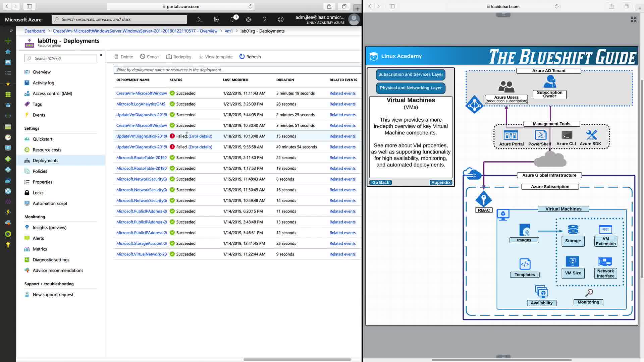Click Create a resource plus icon
644x362 pixels.
(8, 41)
